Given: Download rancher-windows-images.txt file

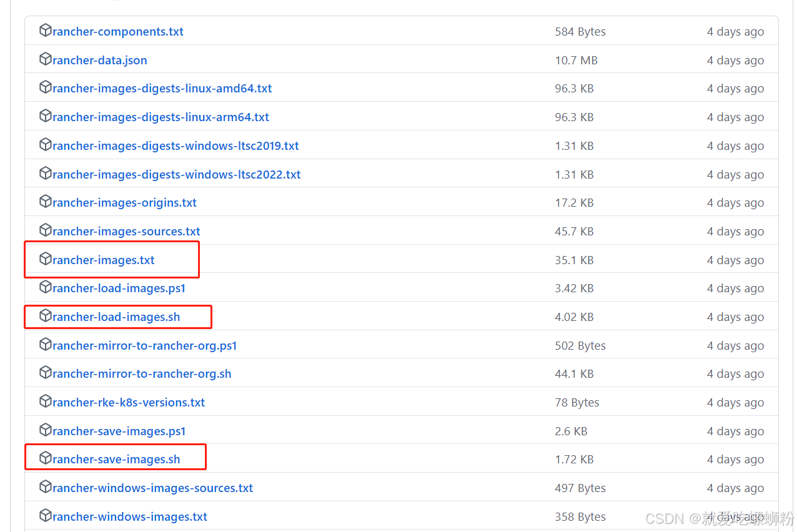Looking at the screenshot, I should tap(130, 516).
